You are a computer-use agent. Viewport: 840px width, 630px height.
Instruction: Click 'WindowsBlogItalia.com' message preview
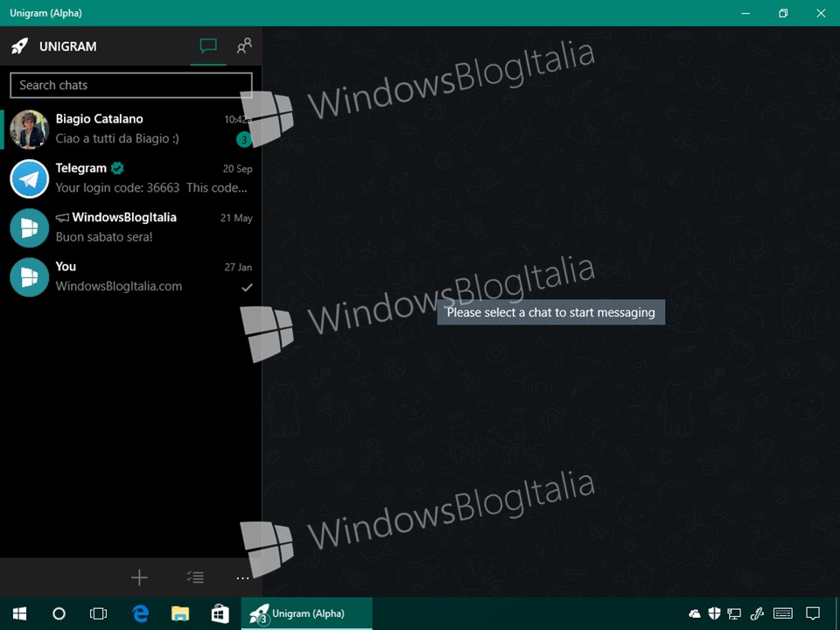[119, 286]
